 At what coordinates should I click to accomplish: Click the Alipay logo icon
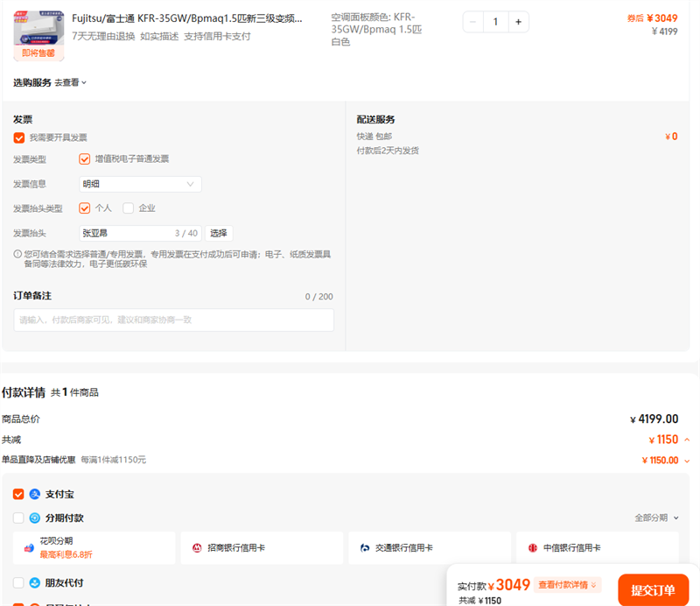pyautogui.click(x=35, y=494)
